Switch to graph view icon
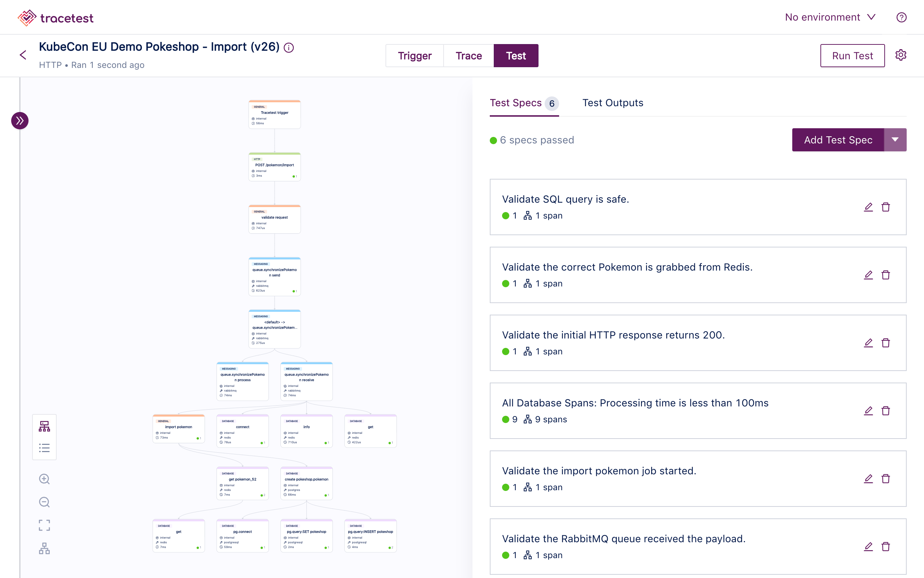Image resolution: width=924 pixels, height=578 pixels. [x=44, y=426]
